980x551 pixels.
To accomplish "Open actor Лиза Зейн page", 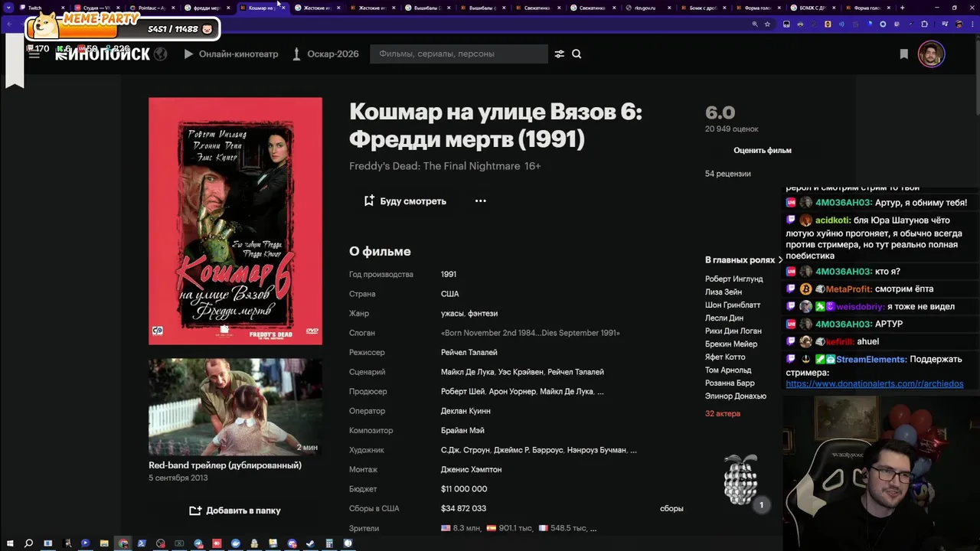I will [x=724, y=292].
